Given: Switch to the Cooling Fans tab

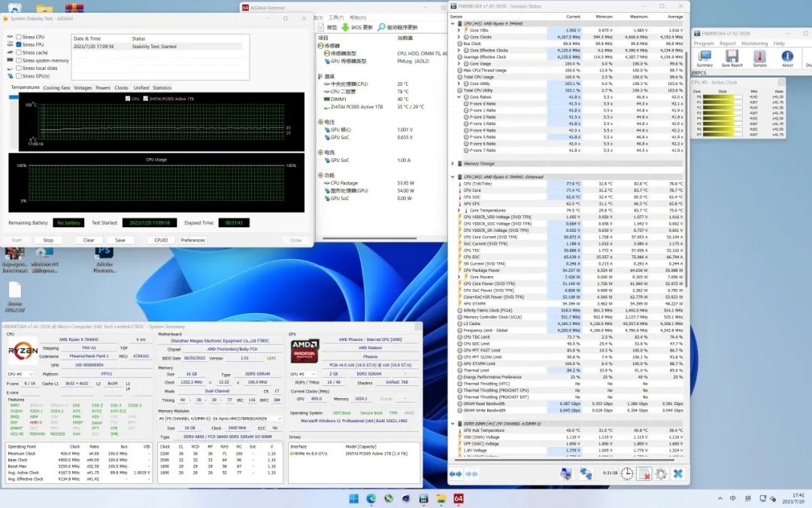Looking at the screenshot, I should (56, 88).
